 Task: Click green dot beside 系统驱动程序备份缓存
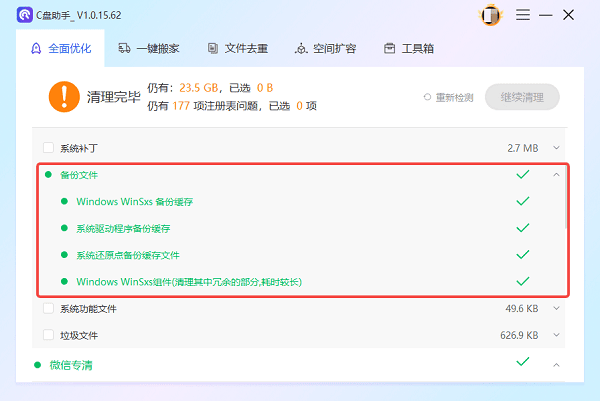(x=64, y=228)
